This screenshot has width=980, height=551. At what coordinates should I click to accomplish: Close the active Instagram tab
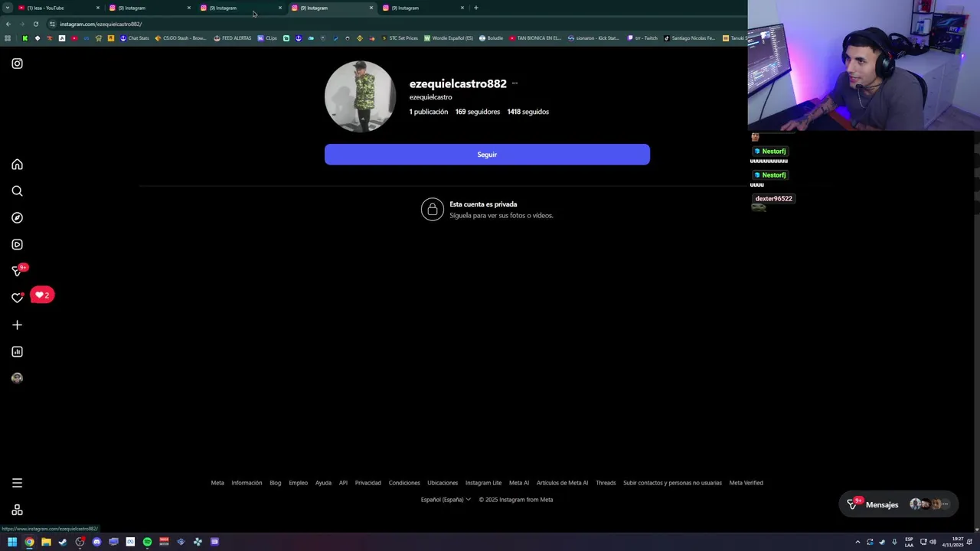(x=371, y=8)
